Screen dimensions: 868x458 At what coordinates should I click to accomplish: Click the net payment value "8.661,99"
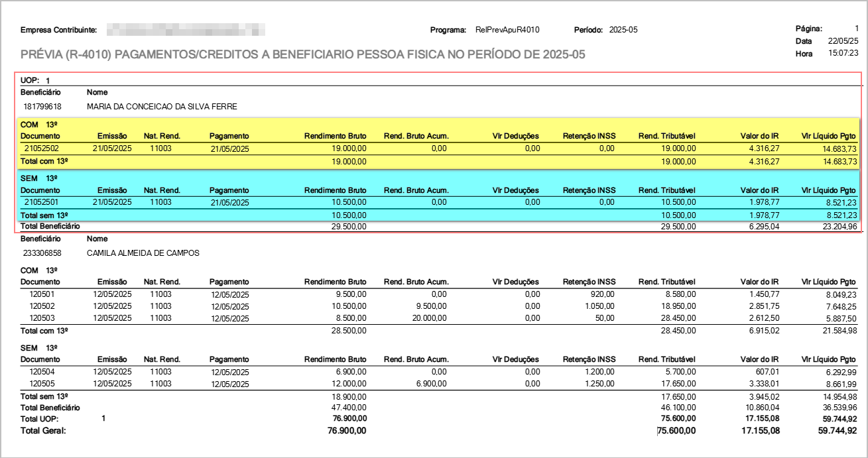(841, 384)
